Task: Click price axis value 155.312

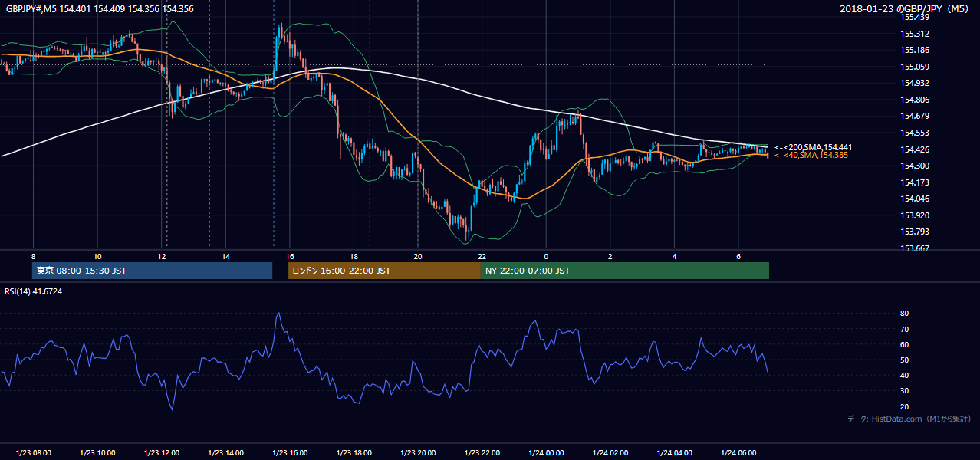Action: (x=916, y=34)
